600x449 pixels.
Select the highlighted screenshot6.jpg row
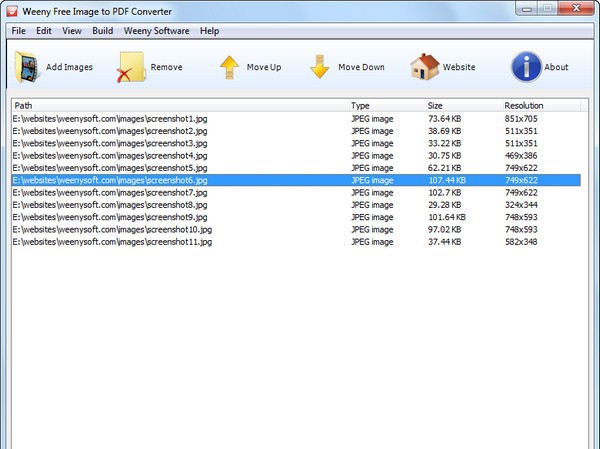(x=296, y=180)
